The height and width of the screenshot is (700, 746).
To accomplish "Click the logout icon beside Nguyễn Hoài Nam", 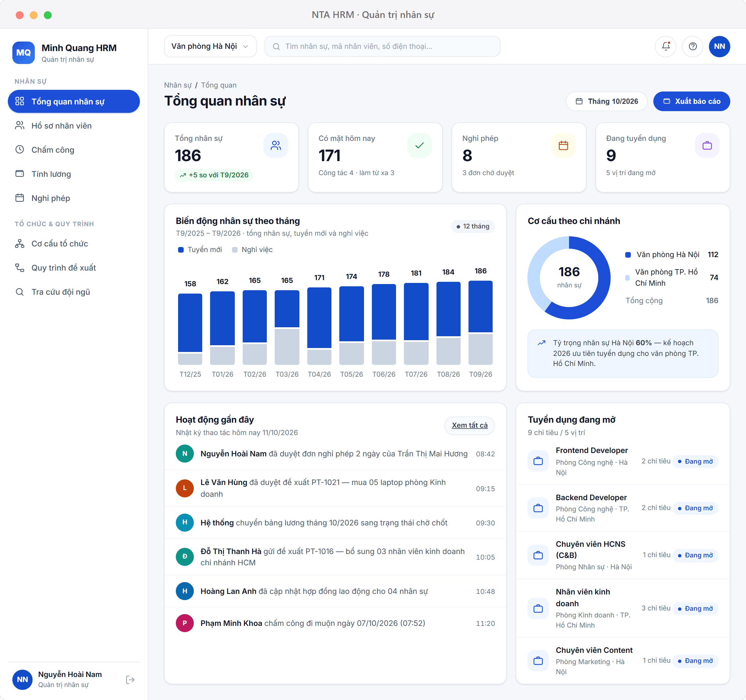I will click(130, 680).
